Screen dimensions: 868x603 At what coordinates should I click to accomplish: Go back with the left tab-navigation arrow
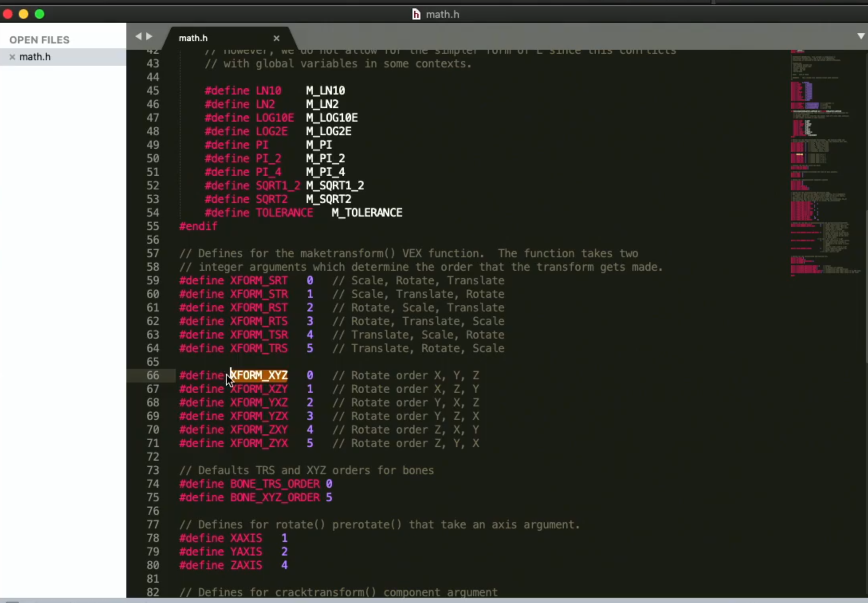point(138,37)
